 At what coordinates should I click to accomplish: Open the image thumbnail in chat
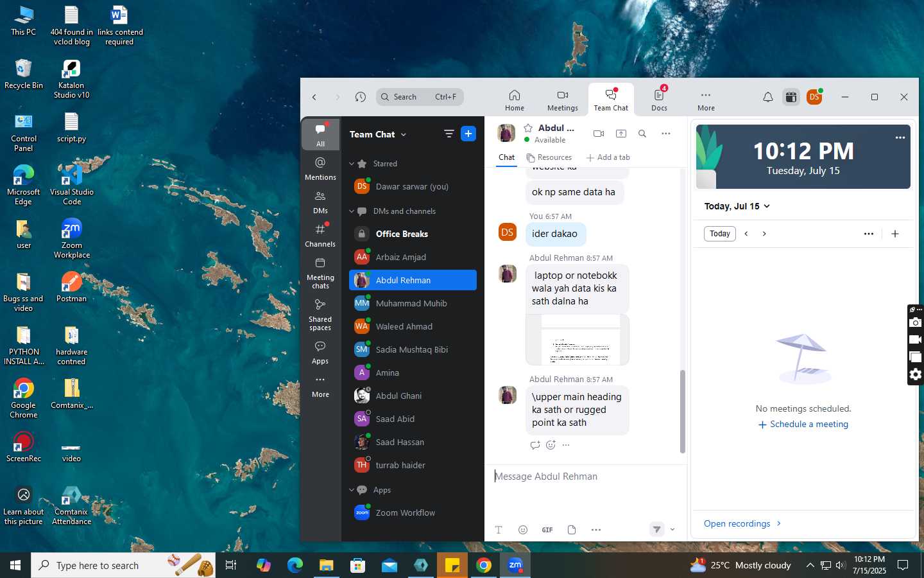tap(577, 340)
